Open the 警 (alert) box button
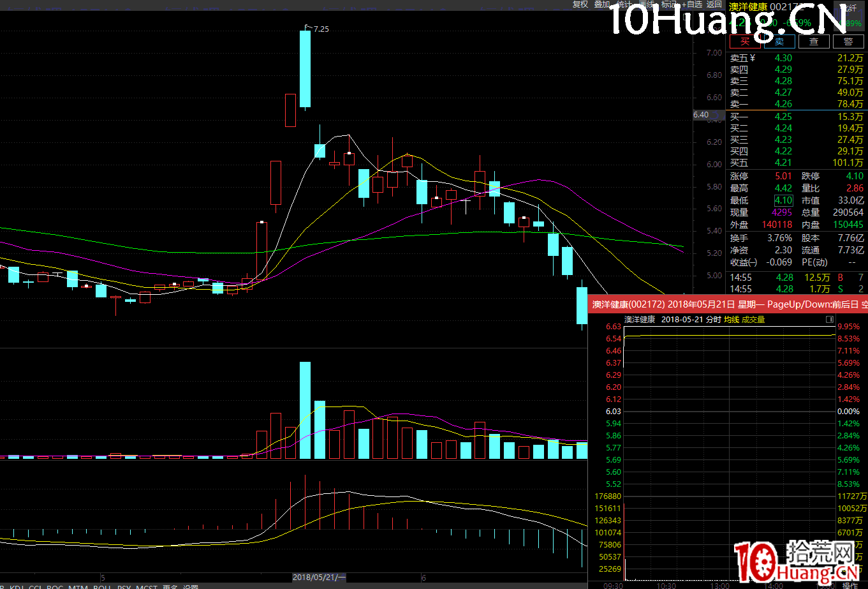Viewport: 868px width, 589px height. pos(848,41)
